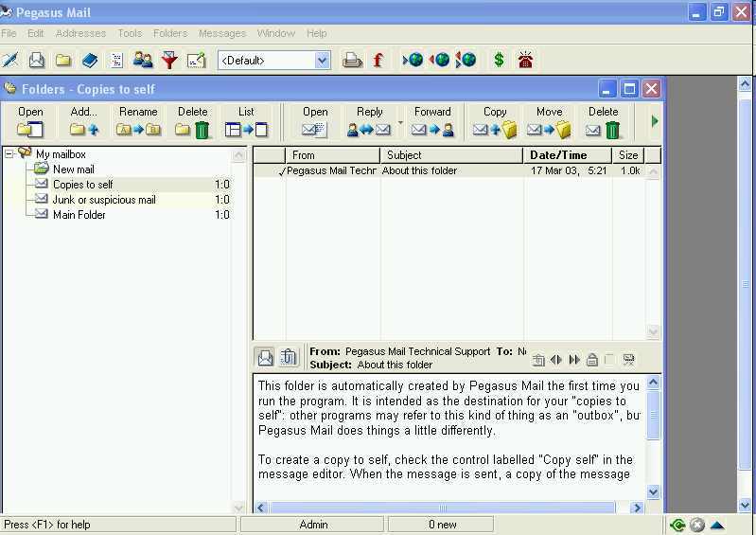Click the Forward button
Image resolution: width=756 pixels, height=535 pixels.
coord(432,121)
